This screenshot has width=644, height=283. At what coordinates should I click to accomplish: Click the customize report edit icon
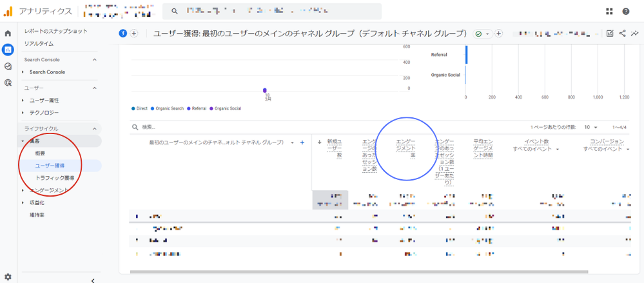[610, 34]
